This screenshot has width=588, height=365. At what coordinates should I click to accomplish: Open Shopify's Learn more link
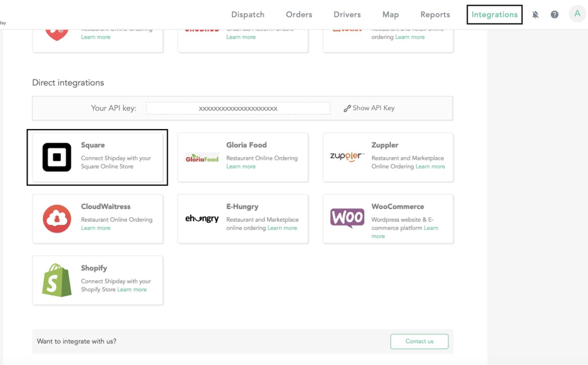click(131, 289)
